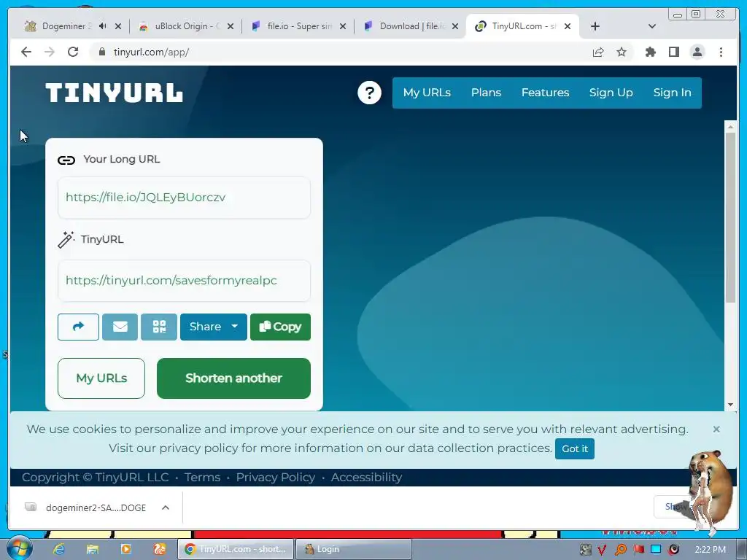Close the Dogeminer tab

tap(118, 26)
